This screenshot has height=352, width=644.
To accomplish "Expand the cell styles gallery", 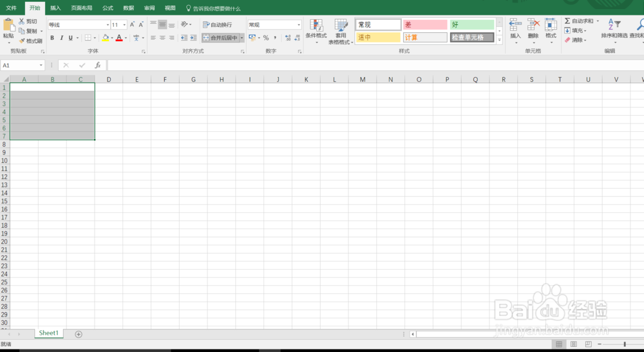I will 500,40.
